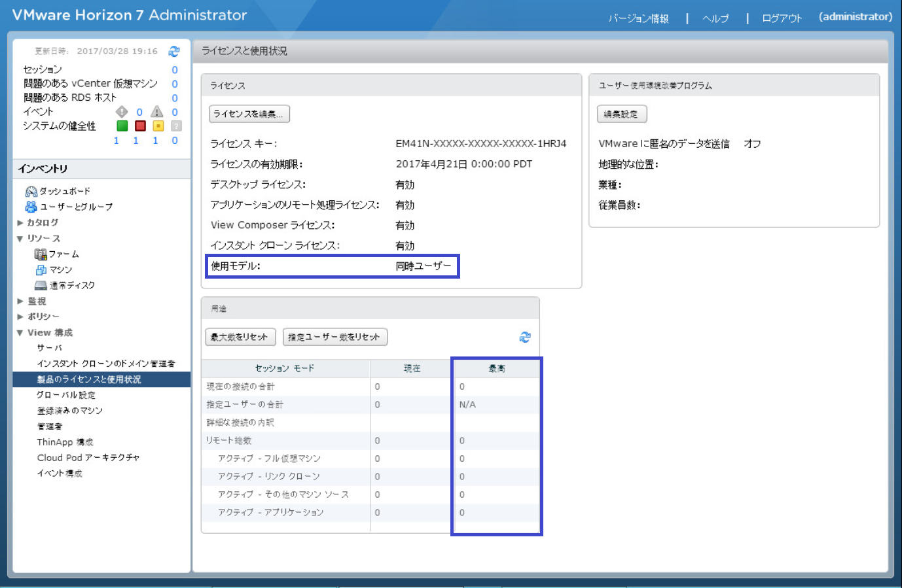The height and width of the screenshot is (588, 902).
Task: Open Cloud Pod アーキテクチャ in the tree
Action: pyautogui.click(x=88, y=458)
